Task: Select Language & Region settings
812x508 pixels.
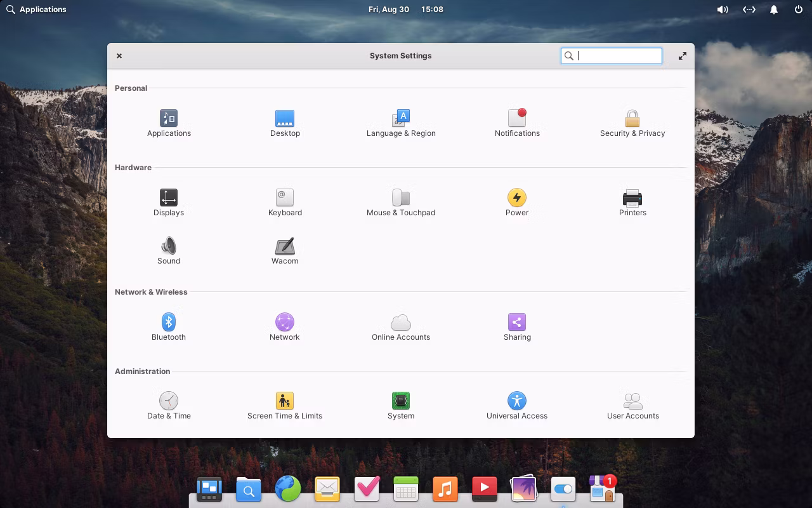Action: click(401, 123)
